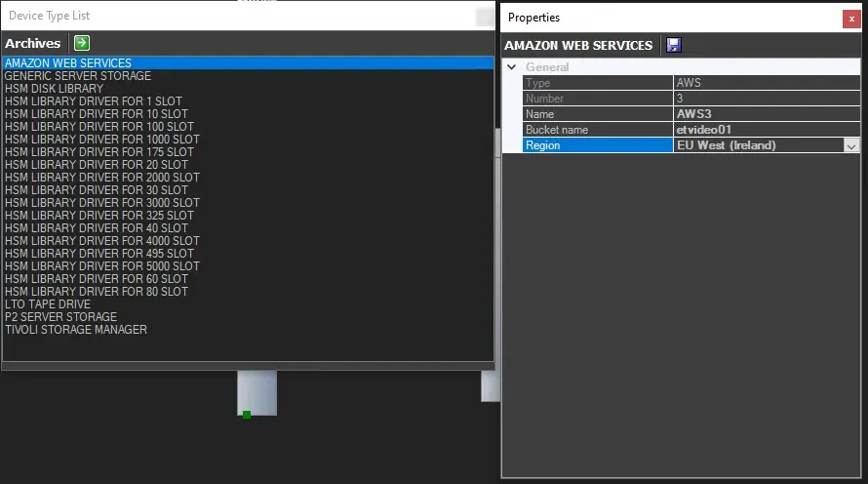Select HSM LIBRARY DRIVER FOR 325 SLOT

click(99, 216)
